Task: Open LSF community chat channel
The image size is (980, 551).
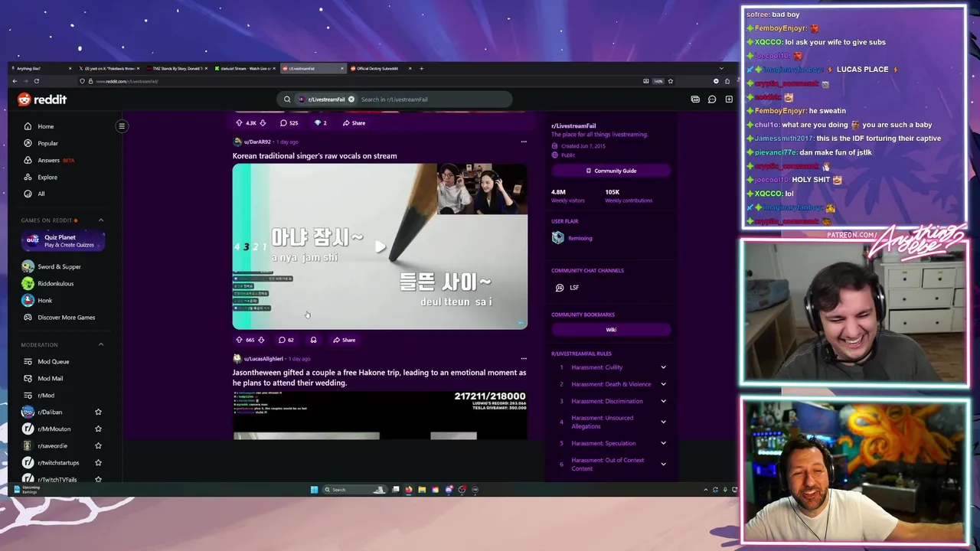Action: pos(574,288)
